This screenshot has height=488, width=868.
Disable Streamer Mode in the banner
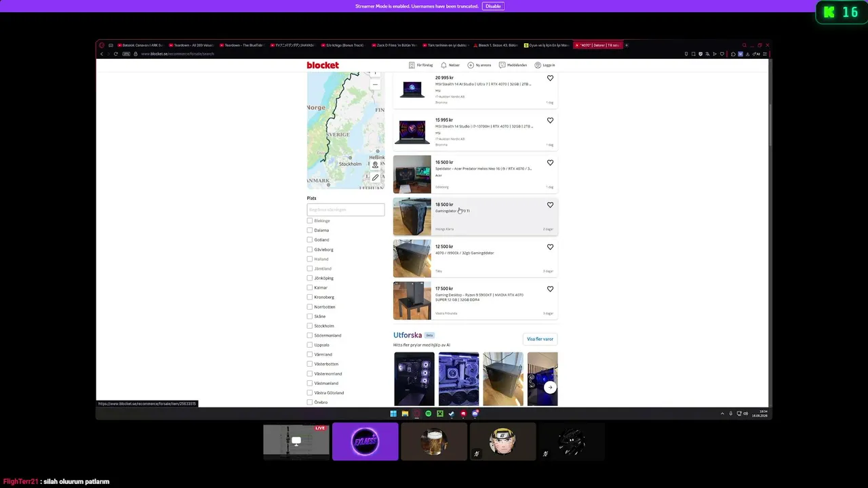[493, 6]
